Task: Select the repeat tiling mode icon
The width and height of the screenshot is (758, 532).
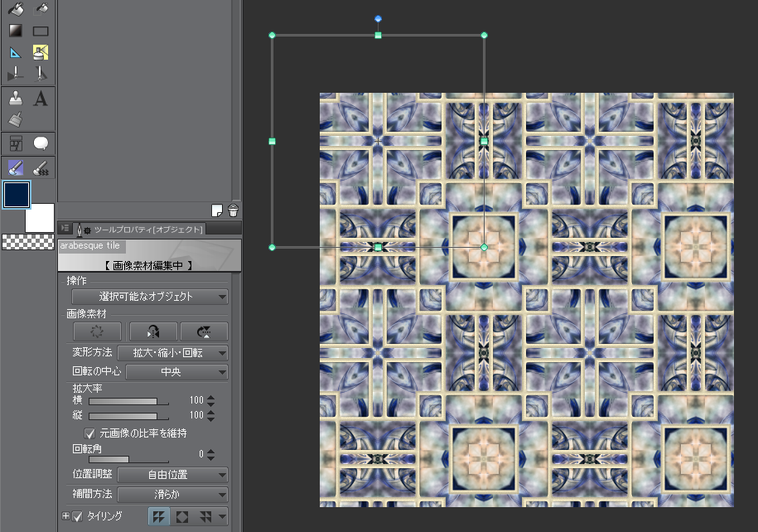Action: coord(158,516)
